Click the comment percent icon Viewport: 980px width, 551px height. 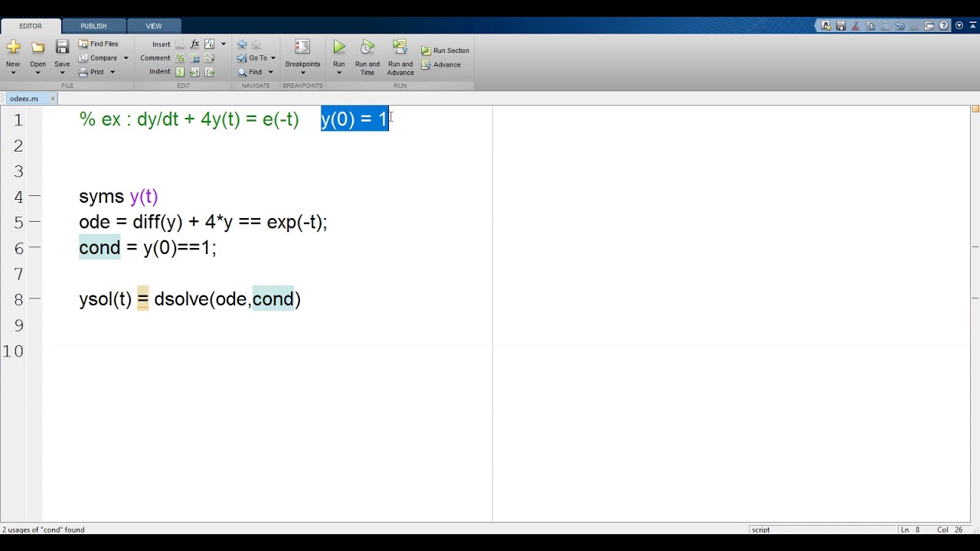click(180, 58)
